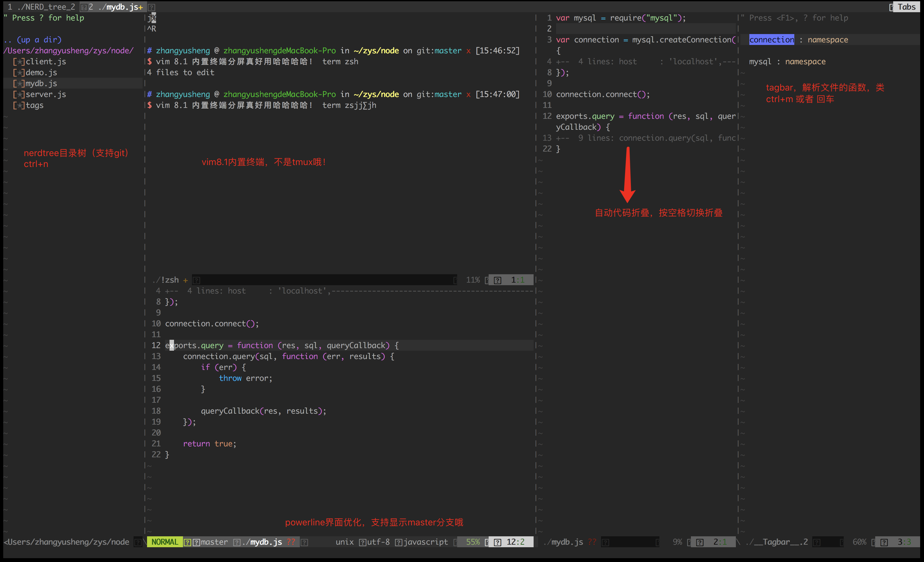Click the master branch name in the statusline
Screen dimensions: 924x562
coord(214,542)
